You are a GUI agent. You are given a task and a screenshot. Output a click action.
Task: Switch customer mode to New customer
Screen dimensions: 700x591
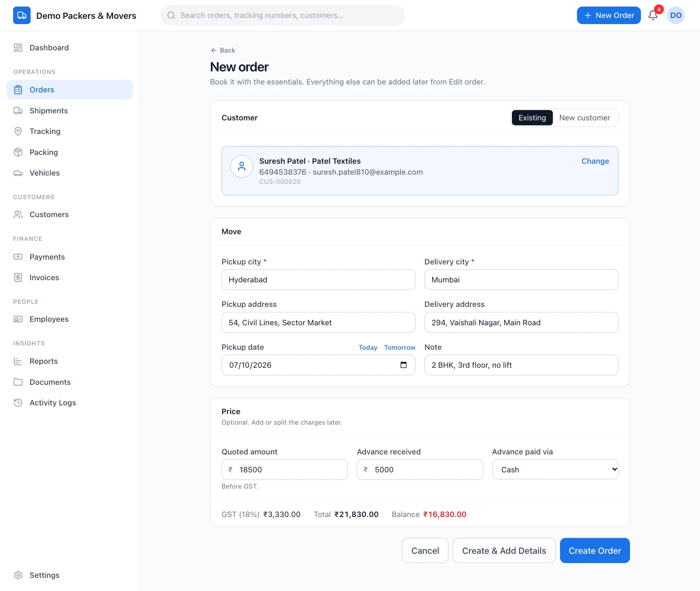point(584,118)
